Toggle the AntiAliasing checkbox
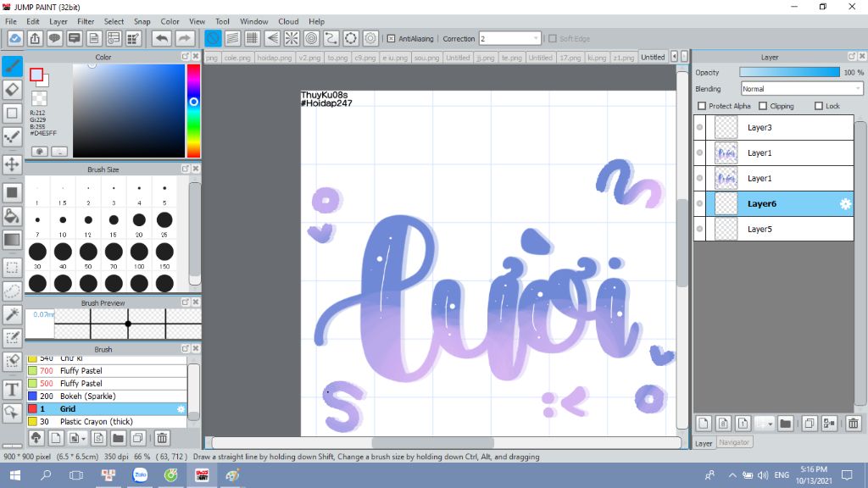The image size is (868, 488). pyautogui.click(x=391, y=39)
